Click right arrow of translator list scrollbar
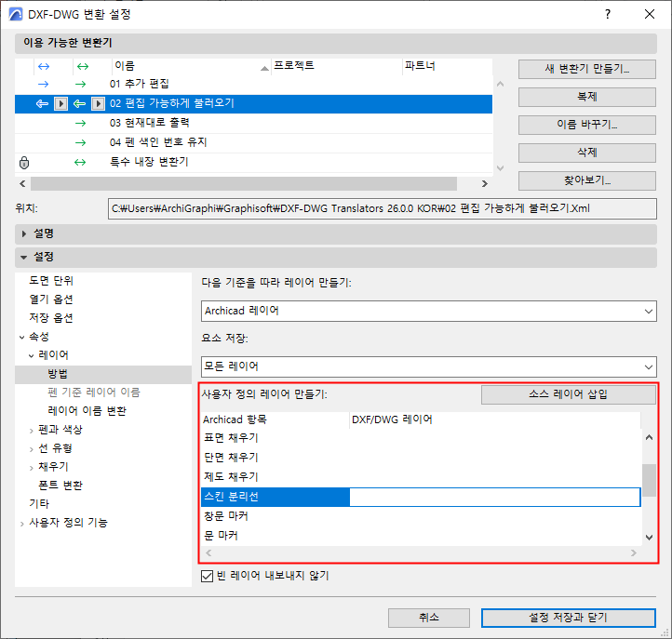 coord(485,184)
